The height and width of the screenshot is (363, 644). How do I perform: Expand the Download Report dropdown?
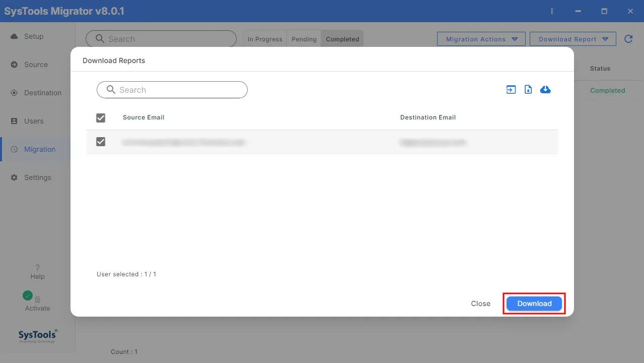tap(573, 39)
